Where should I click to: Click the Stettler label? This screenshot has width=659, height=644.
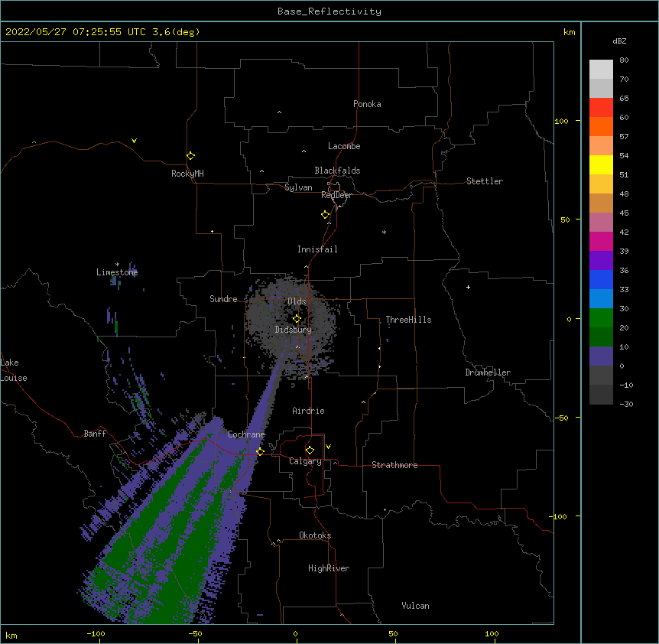485,181
